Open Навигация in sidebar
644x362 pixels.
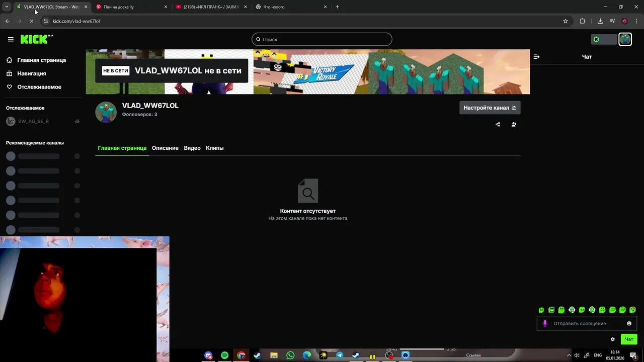coord(26,73)
